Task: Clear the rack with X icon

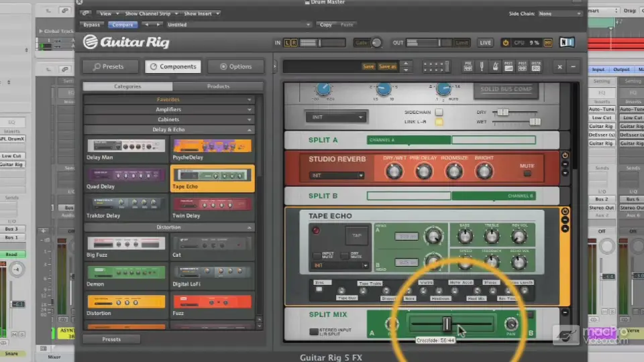Action: (559, 67)
